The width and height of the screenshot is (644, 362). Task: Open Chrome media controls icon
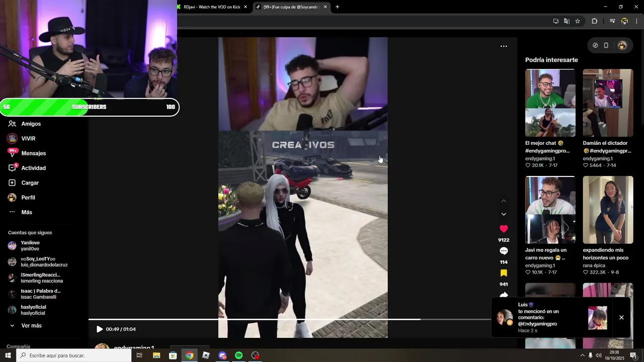click(612, 21)
